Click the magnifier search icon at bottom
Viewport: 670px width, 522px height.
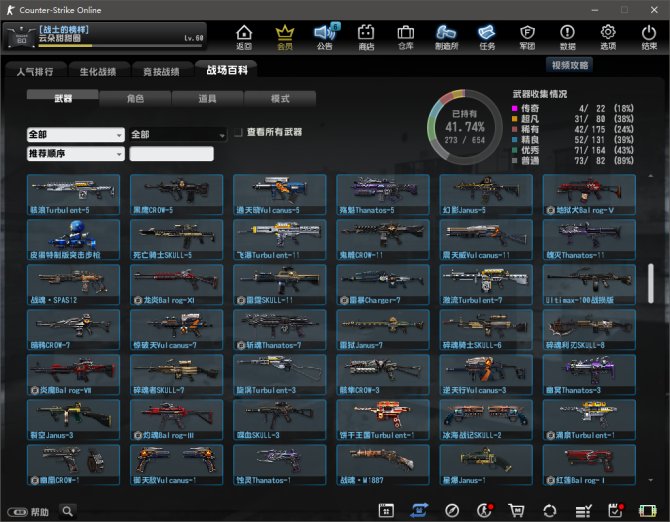[68, 511]
